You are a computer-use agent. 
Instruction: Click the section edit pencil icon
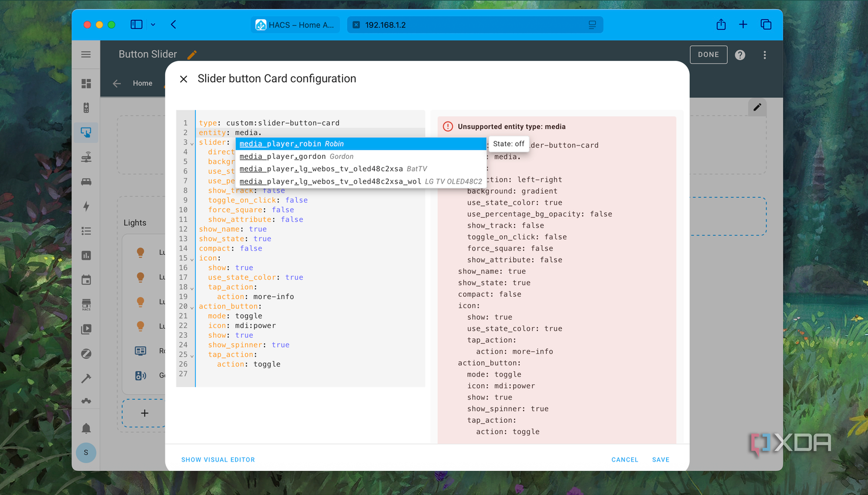pos(757,107)
